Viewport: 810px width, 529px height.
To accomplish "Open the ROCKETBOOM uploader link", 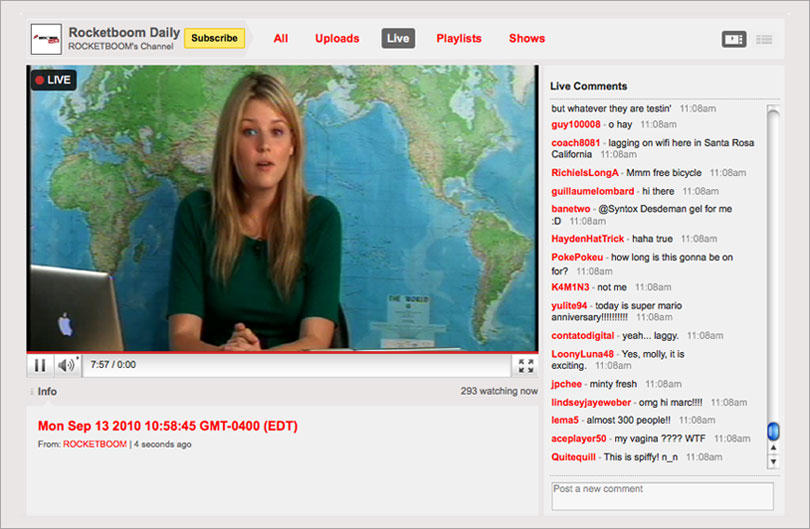I will [x=95, y=444].
